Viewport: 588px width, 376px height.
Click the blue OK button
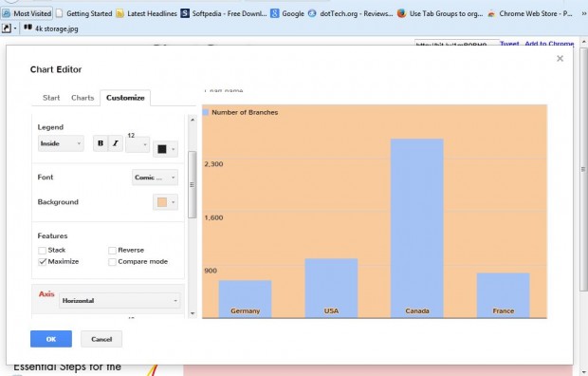click(x=51, y=339)
